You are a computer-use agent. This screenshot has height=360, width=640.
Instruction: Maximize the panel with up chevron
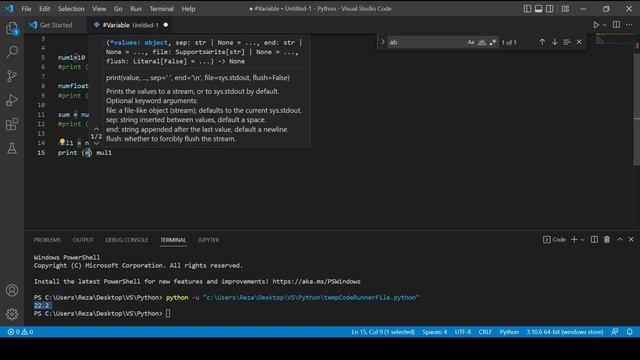[620, 240]
